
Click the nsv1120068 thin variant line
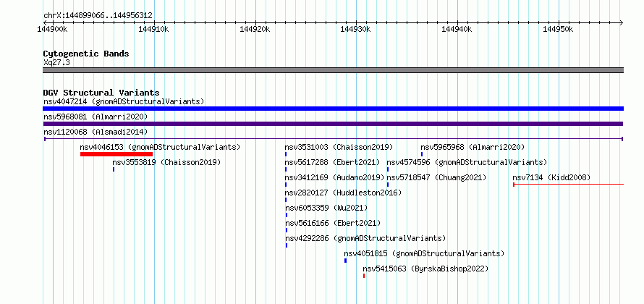[333, 139]
